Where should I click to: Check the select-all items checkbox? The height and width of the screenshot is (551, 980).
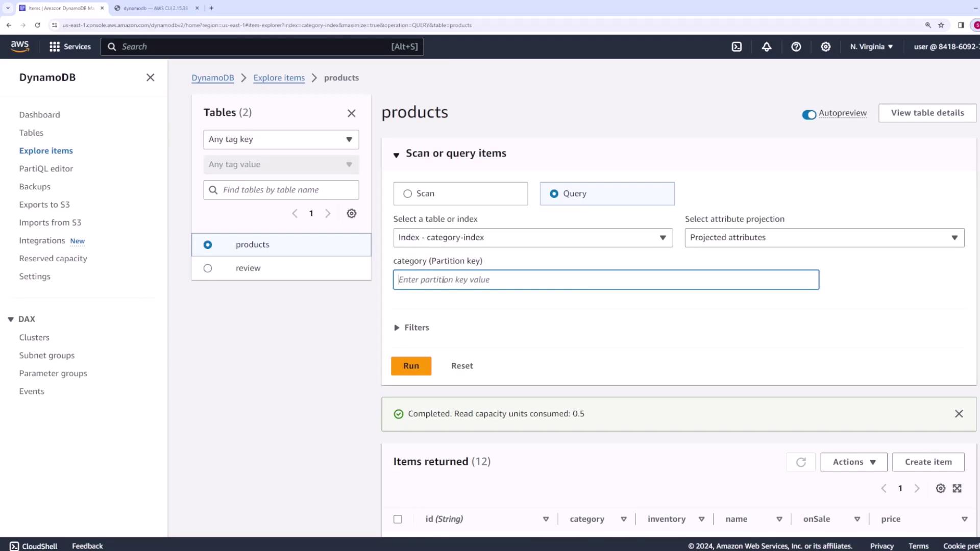click(398, 519)
